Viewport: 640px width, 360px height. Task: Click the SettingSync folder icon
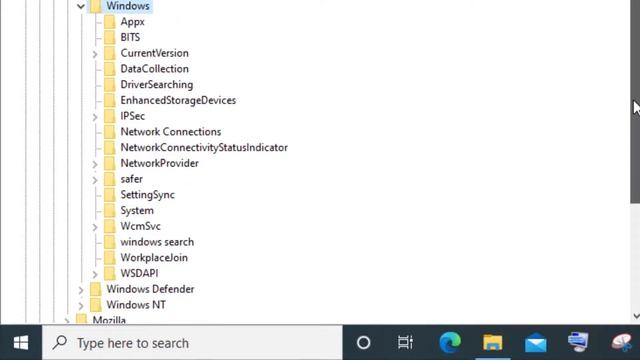click(x=110, y=195)
